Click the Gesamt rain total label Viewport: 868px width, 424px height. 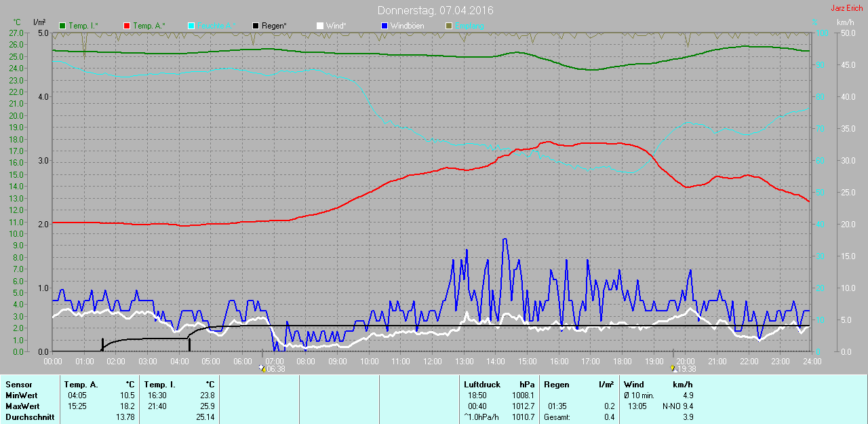click(557, 417)
